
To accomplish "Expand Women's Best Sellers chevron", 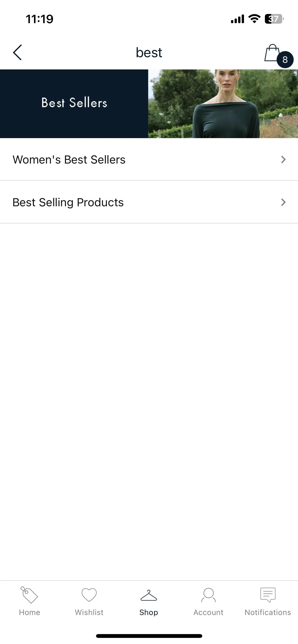I will pyautogui.click(x=283, y=159).
